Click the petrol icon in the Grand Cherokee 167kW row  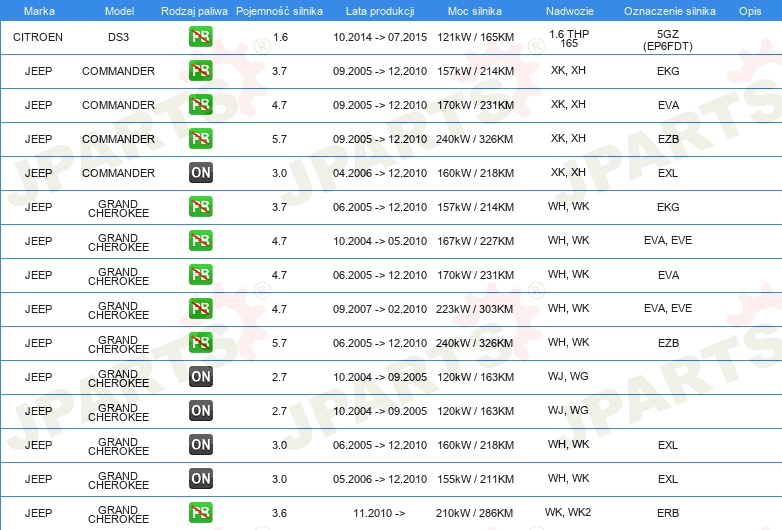(200, 241)
